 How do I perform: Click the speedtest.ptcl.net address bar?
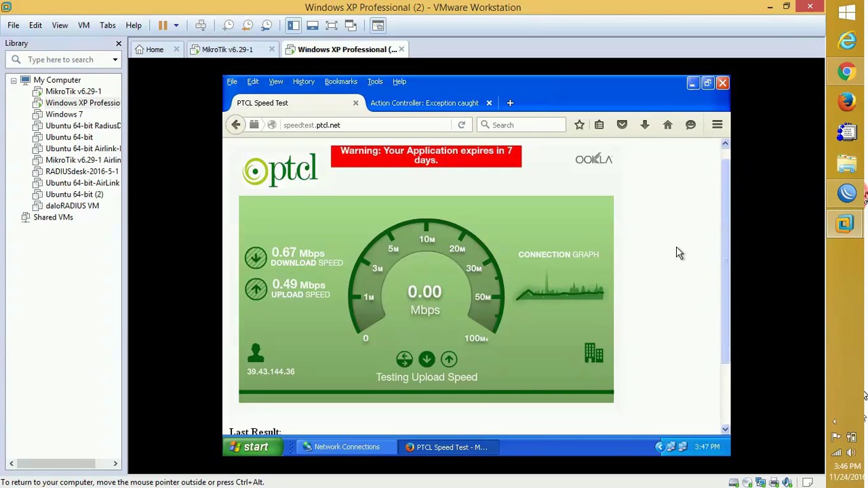tap(365, 125)
